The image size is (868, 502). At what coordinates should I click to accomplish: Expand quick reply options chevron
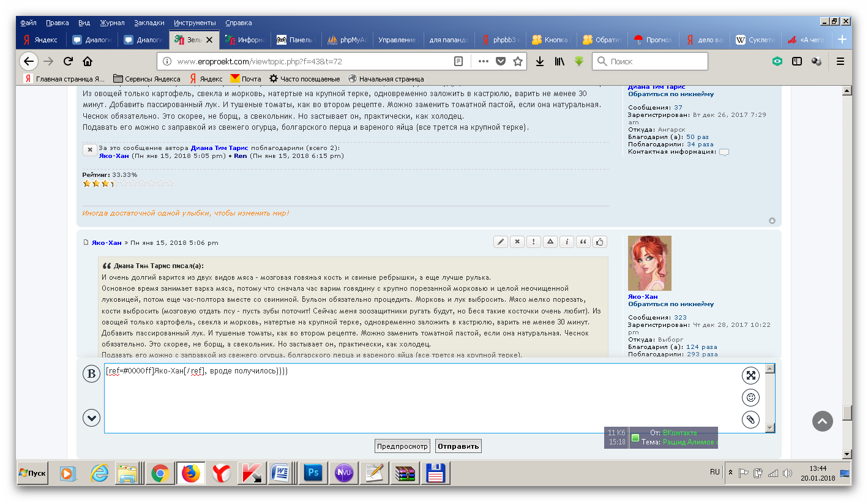click(x=91, y=418)
